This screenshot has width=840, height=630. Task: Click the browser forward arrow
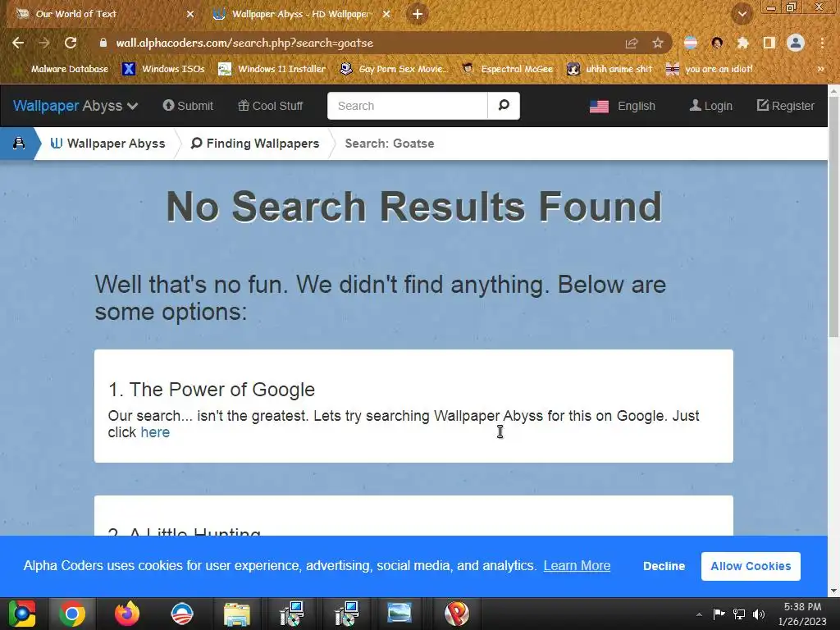44,43
